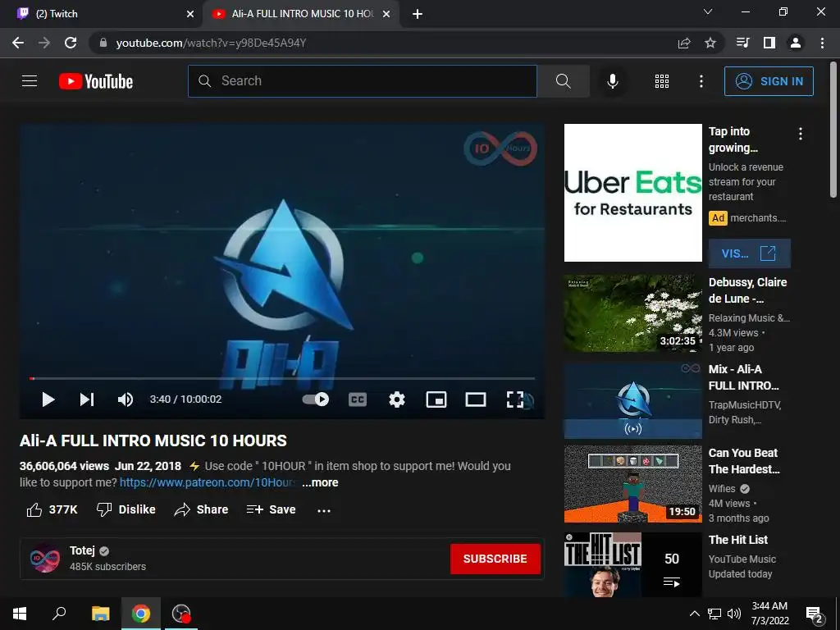Open Windows taskbar search

point(59,614)
